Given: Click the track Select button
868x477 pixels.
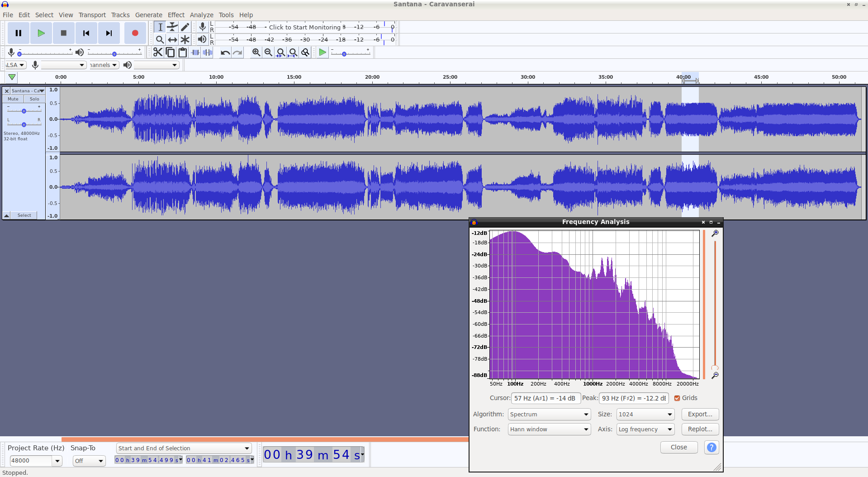Looking at the screenshot, I should click(24, 215).
